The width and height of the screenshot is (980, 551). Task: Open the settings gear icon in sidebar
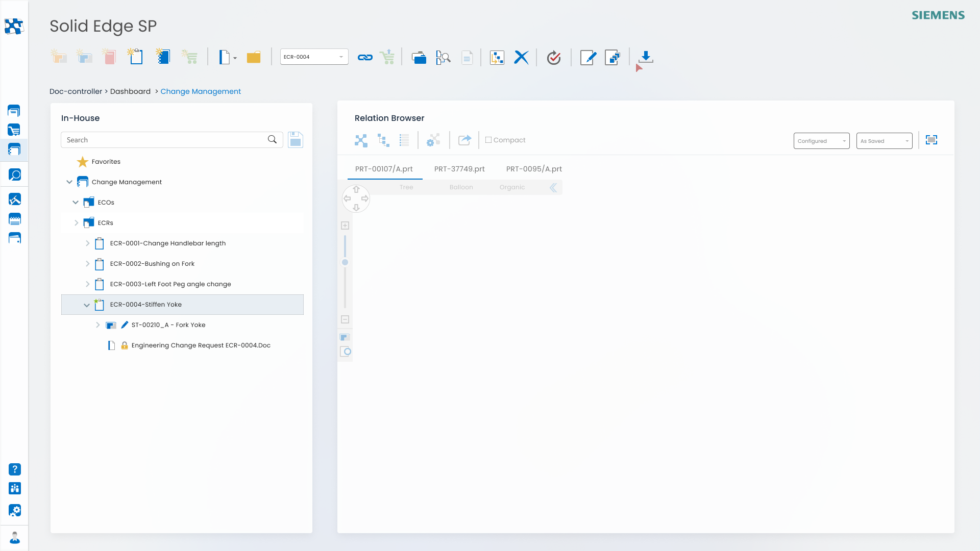coord(15,510)
